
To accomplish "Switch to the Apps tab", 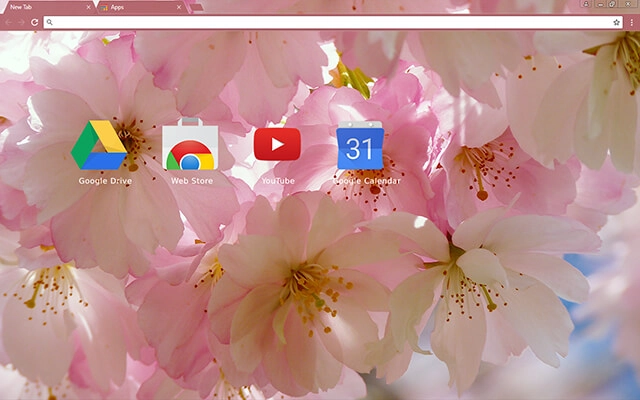I will (x=141, y=7).
